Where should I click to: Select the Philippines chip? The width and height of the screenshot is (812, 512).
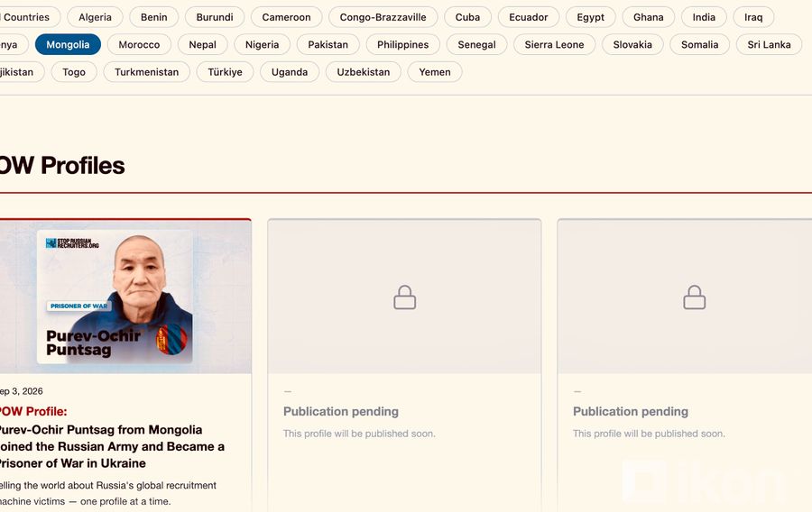(x=403, y=44)
